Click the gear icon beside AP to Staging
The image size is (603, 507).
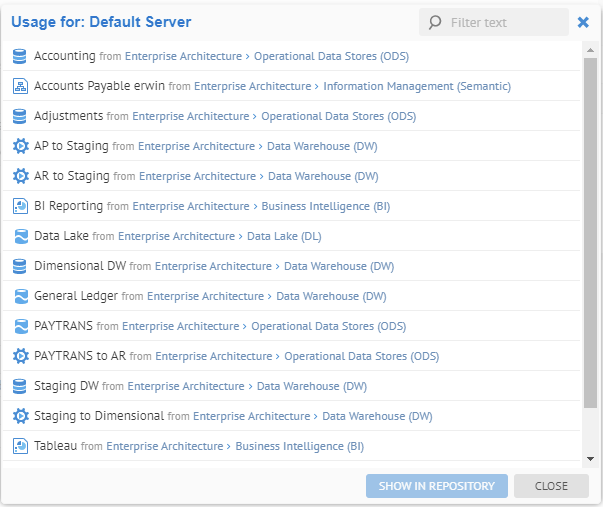click(x=20, y=147)
